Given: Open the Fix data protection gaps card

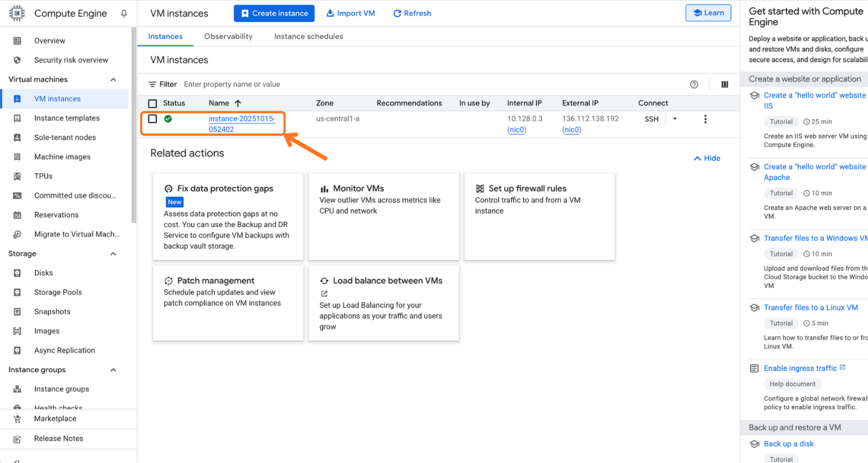Looking at the screenshot, I should point(228,217).
